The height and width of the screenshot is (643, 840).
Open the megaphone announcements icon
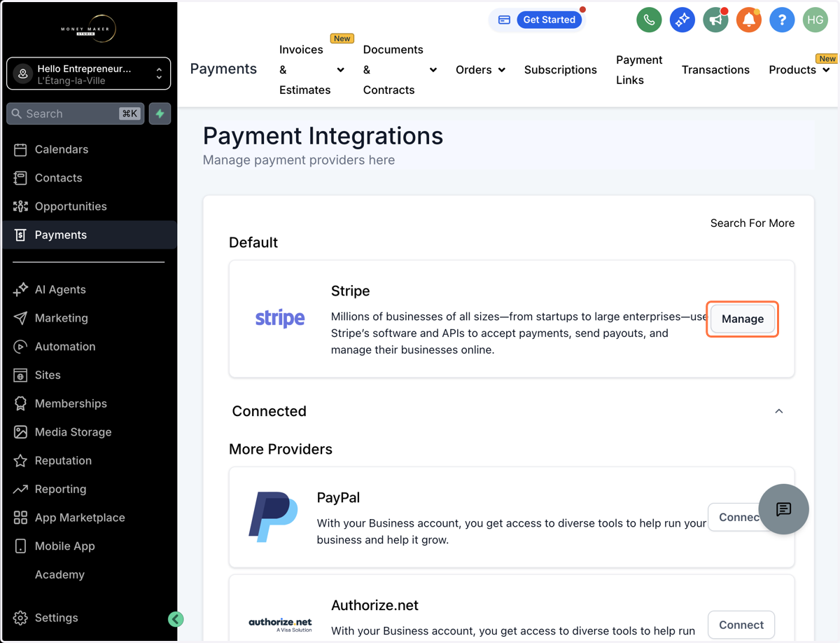[715, 20]
